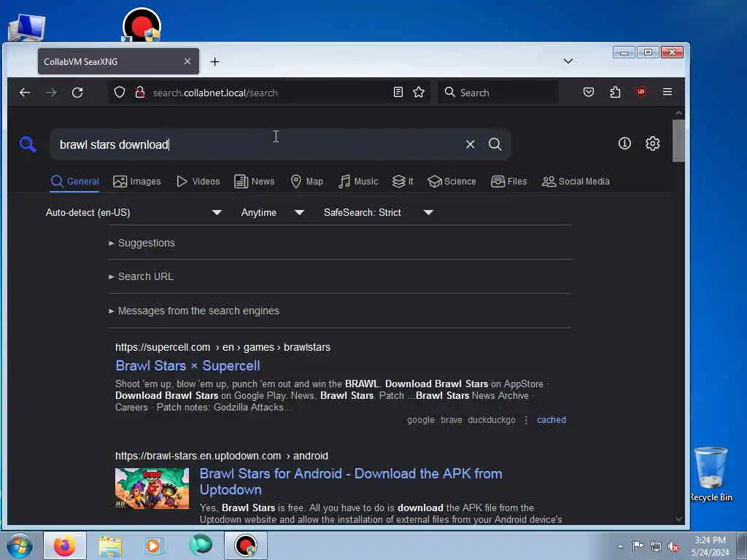Open Firefox from the taskbar
This screenshot has width=747, height=560.
[x=65, y=545]
